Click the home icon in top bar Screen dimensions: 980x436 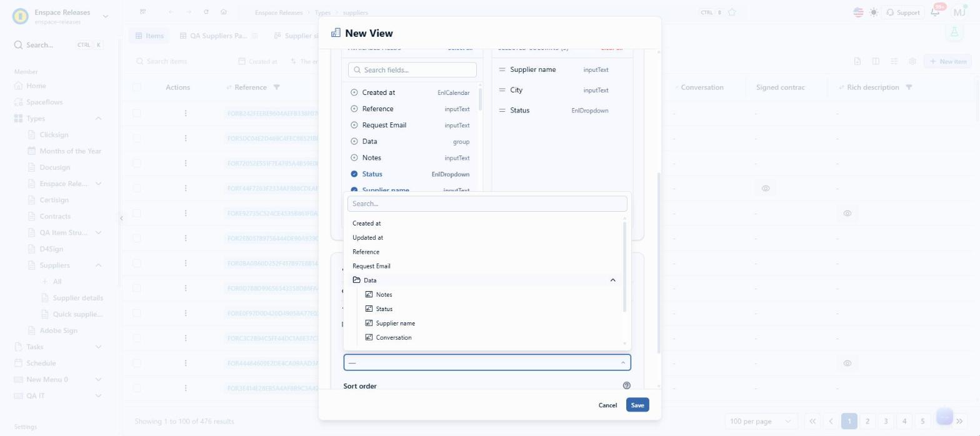(x=224, y=12)
